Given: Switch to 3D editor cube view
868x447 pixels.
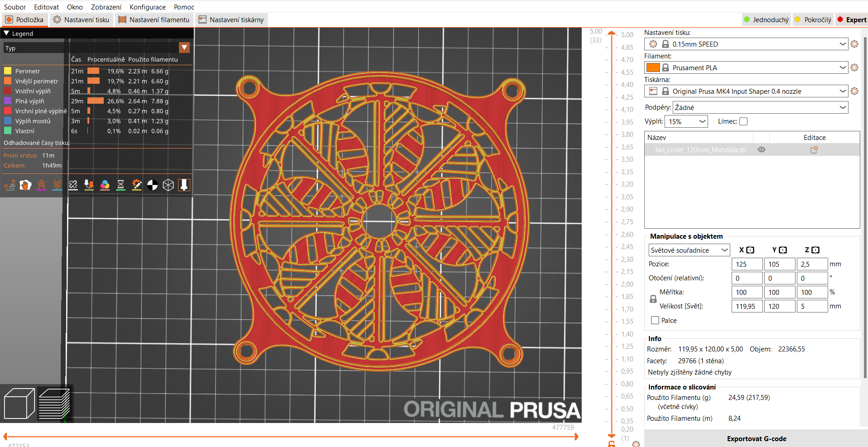Looking at the screenshot, I should tap(19, 404).
